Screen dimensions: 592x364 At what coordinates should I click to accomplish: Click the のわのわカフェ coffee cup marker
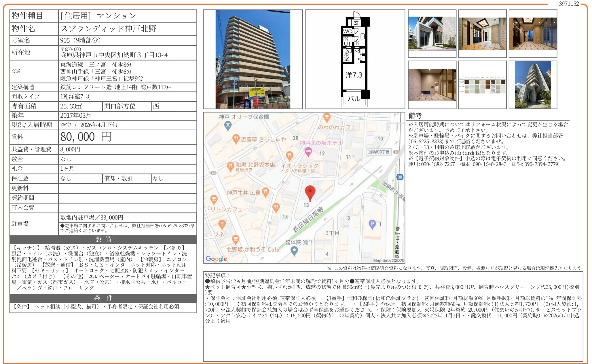click(x=327, y=117)
